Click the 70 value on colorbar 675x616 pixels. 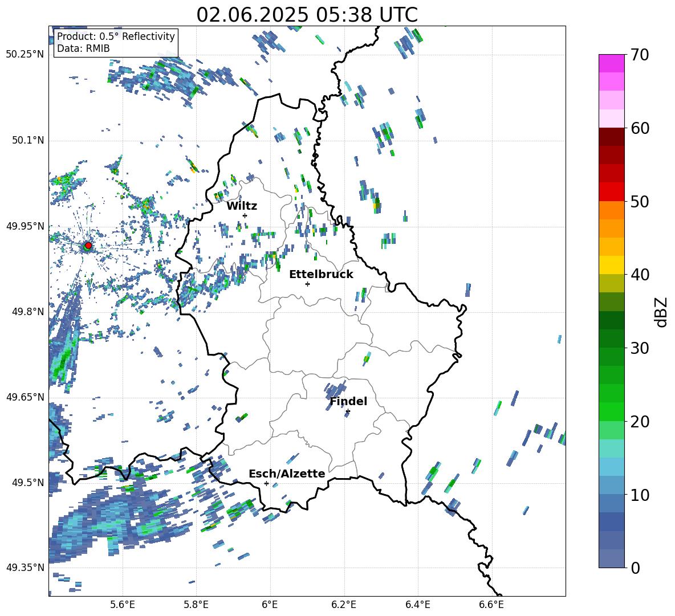(x=640, y=55)
